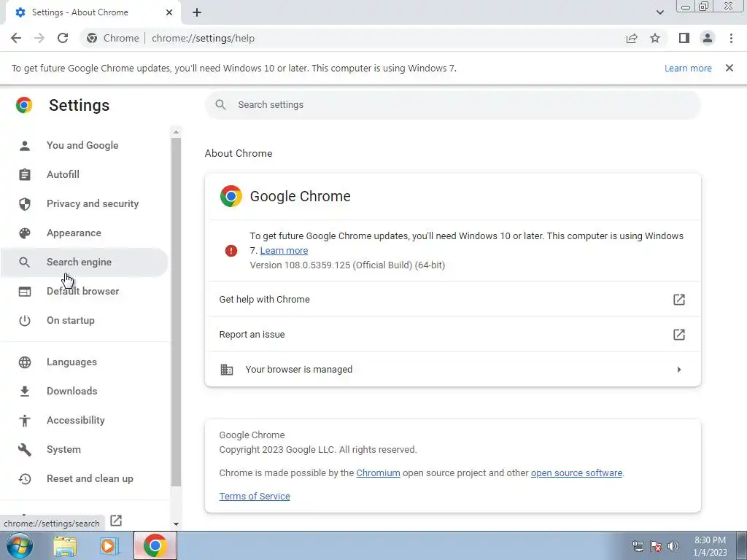This screenshot has width=747, height=560.
Task: Open the volume control in system tray
Action: tap(673, 546)
